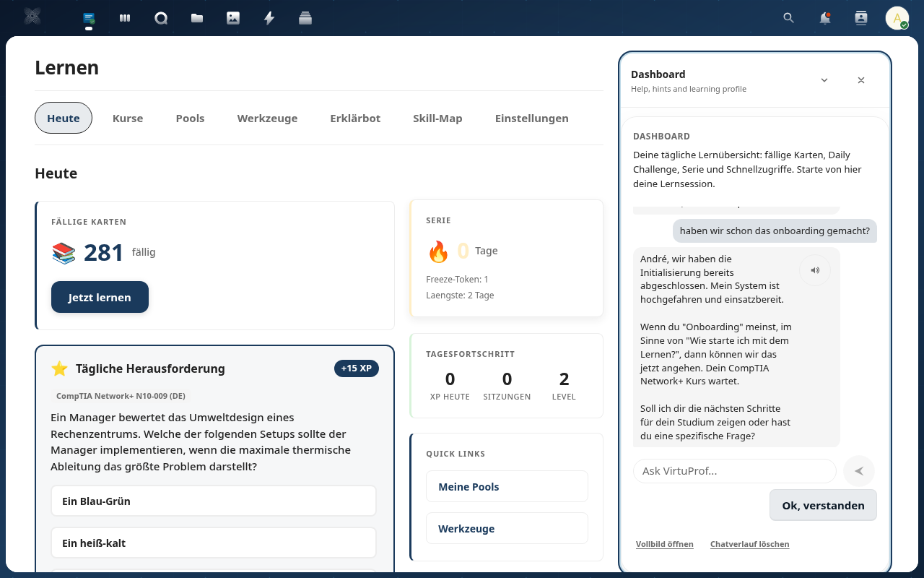Click the "Jetzt lernen" button
Viewport: 924px width, 578px height.
100,297
